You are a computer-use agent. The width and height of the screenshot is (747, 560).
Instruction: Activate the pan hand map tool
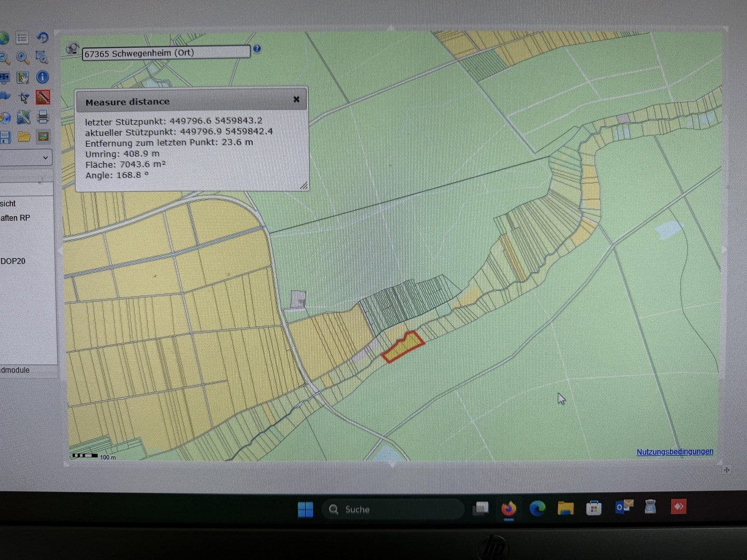(x=23, y=77)
